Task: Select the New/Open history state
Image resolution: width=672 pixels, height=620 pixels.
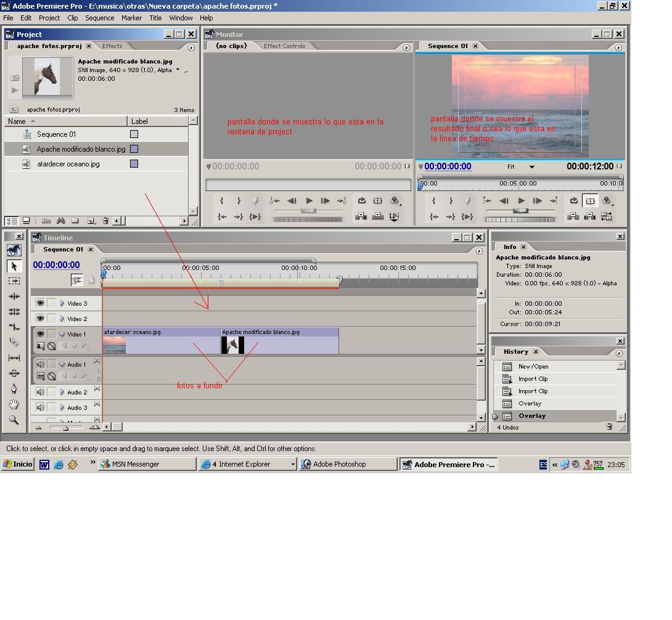Action: pyautogui.click(x=555, y=366)
